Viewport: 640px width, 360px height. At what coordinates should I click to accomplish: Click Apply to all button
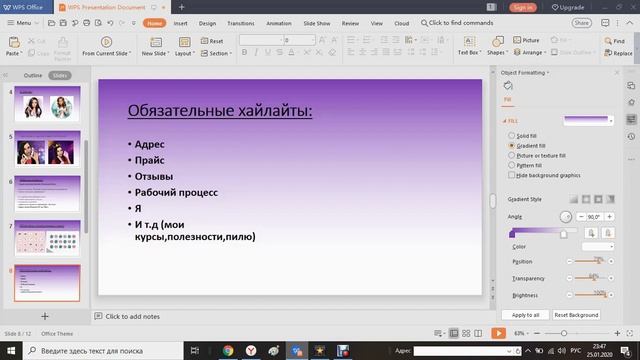(525, 315)
